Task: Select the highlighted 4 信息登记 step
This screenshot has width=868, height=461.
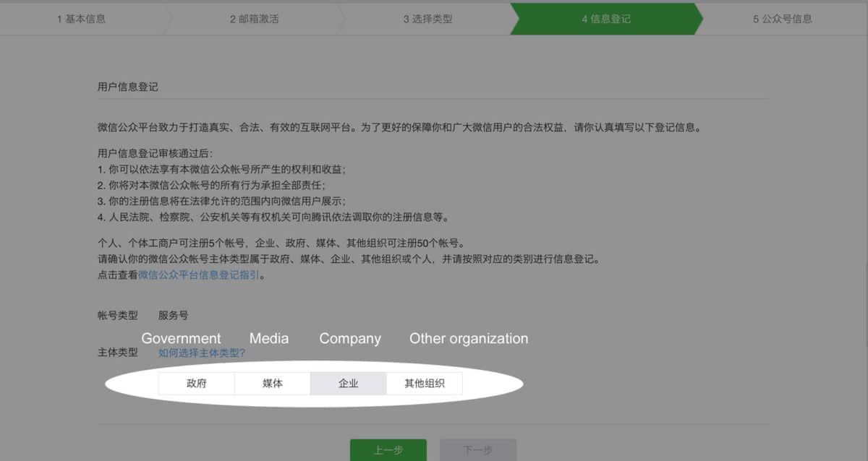Action: click(605, 20)
